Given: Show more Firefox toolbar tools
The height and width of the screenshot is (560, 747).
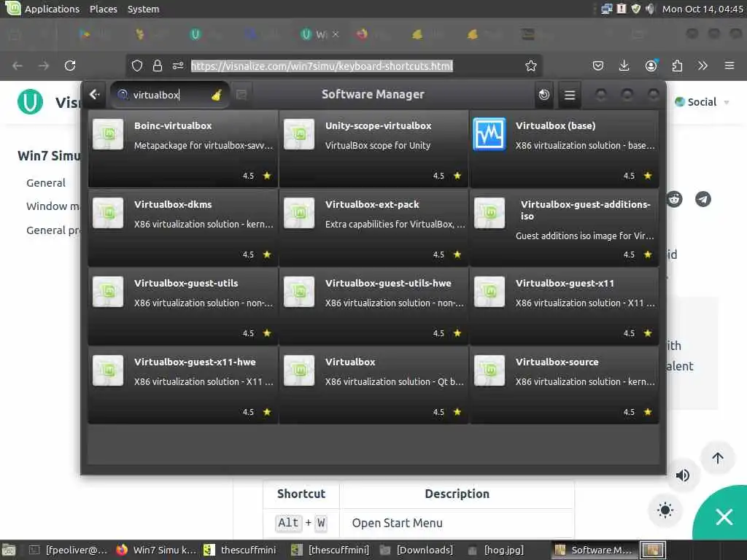Looking at the screenshot, I should (703, 66).
